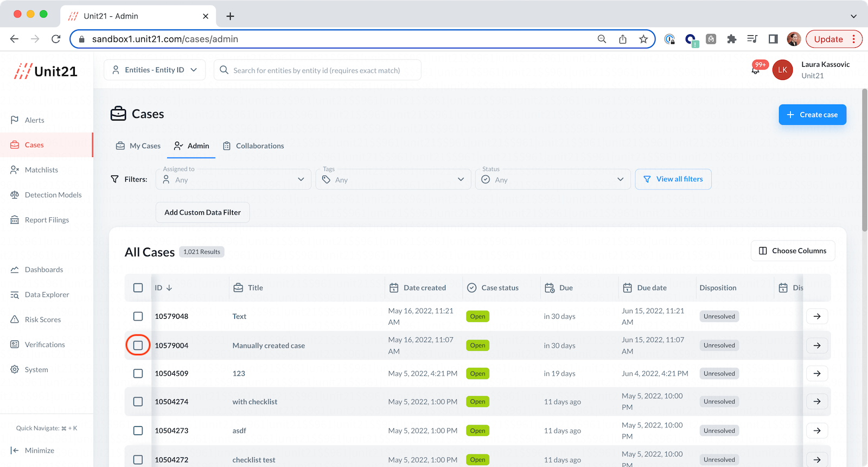This screenshot has width=868, height=467.
Task: Go back using browser back arrow
Action: click(x=15, y=39)
